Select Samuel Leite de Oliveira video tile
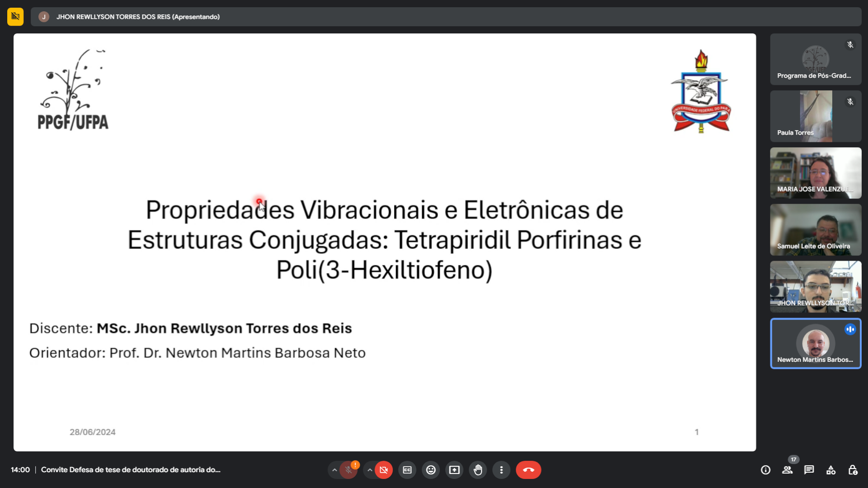Viewport: 868px width, 488px height. pyautogui.click(x=816, y=230)
